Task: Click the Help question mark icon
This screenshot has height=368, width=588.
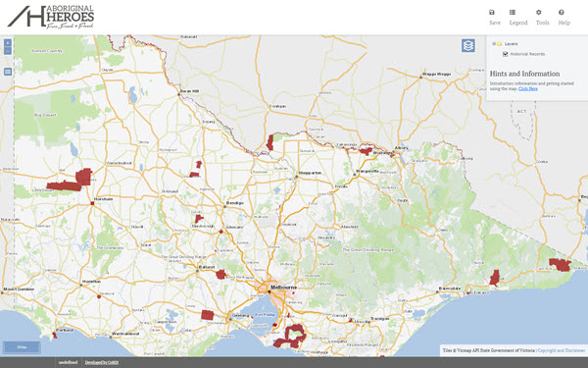Action: click(x=561, y=13)
